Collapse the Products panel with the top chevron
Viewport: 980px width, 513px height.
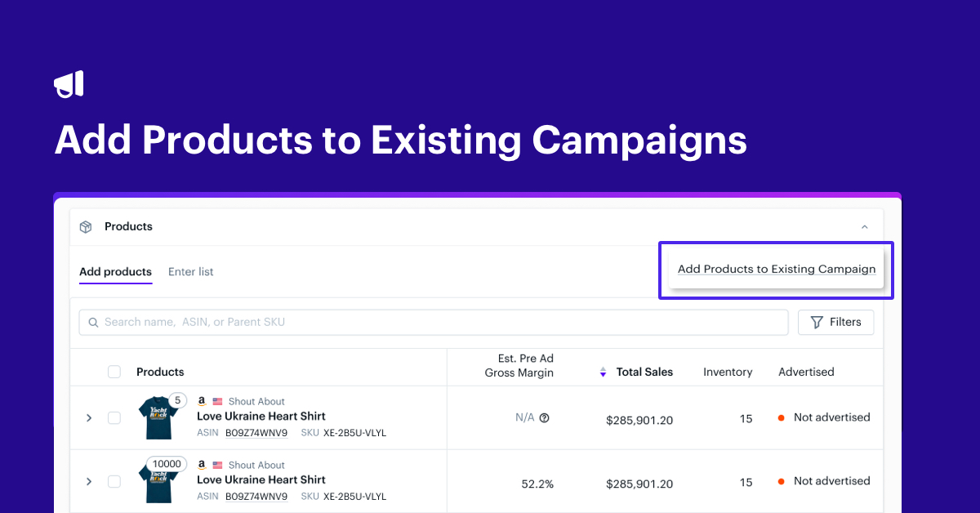864,226
